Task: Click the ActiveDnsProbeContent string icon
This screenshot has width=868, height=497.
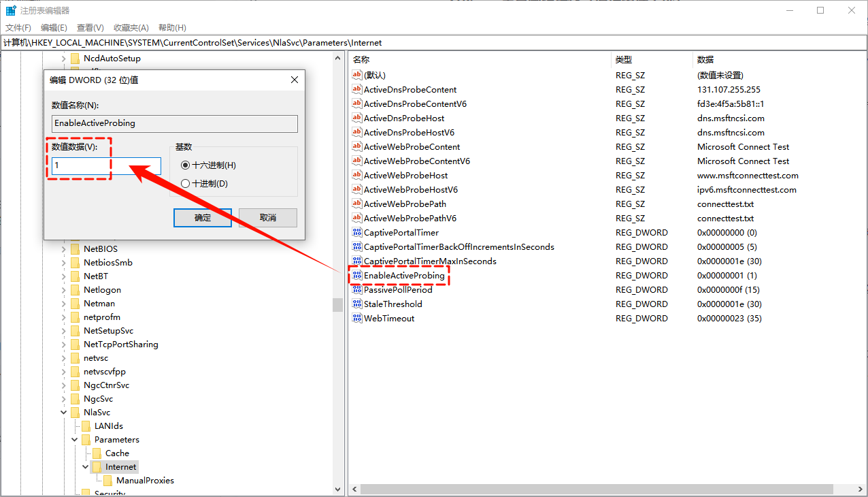Action: [357, 90]
